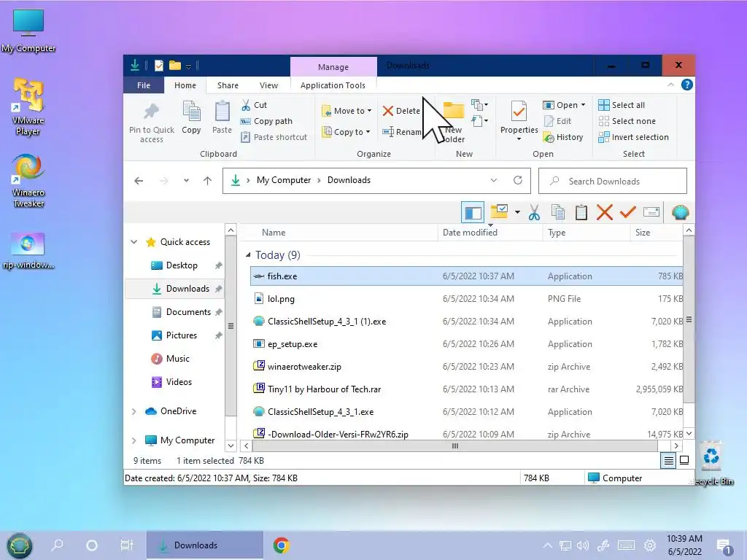
Task: Click Paste shortcut in the ribbon
Action: [274, 137]
